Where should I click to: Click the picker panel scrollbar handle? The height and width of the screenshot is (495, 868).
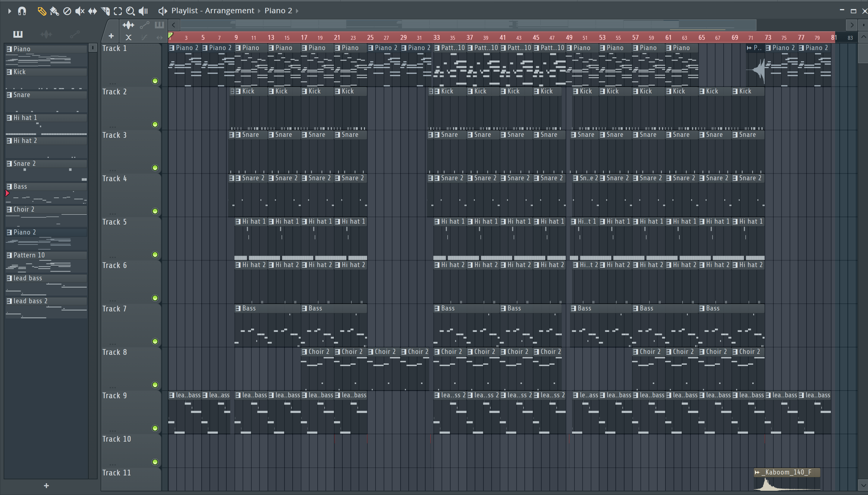click(x=93, y=48)
